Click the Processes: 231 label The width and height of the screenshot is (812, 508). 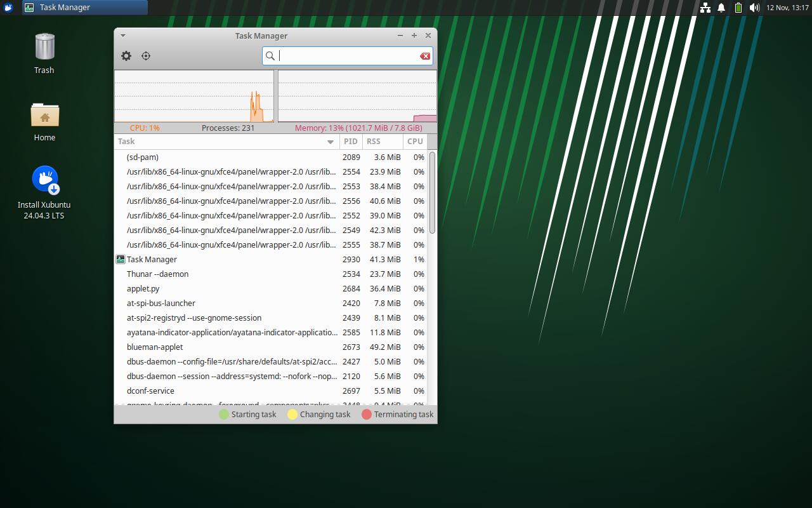pyautogui.click(x=228, y=128)
